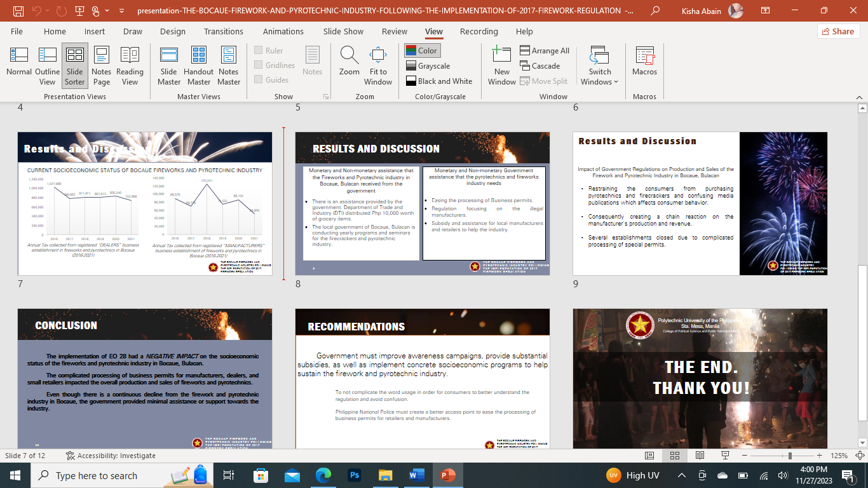
Task: Show hidden system tray icons
Action: [x=681, y=475]
